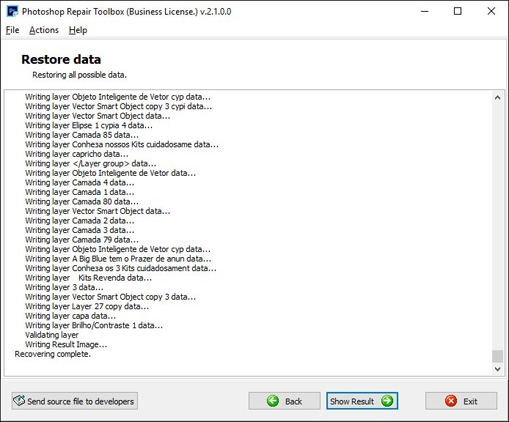Click the red X icon on Exit

click(x=451, y=401)
